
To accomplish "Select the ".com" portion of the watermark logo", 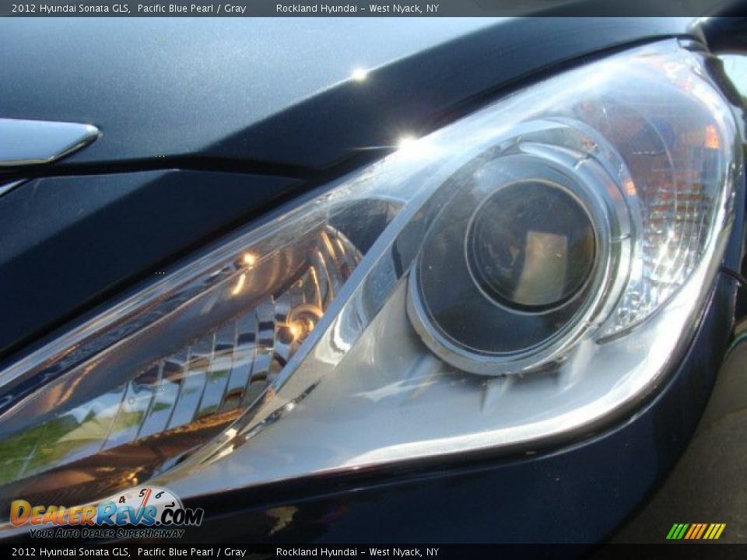I will click(x=181, y=517).
